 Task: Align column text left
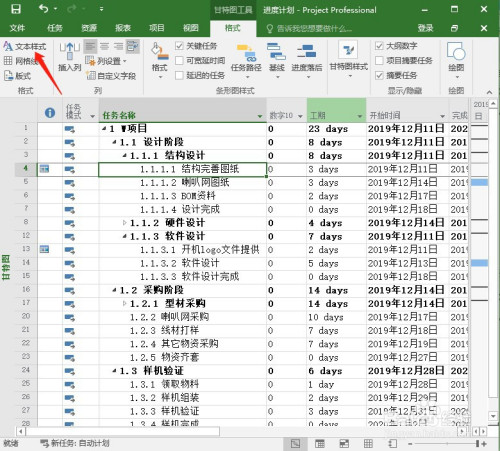pyautogui.click(x=90, y=46)
